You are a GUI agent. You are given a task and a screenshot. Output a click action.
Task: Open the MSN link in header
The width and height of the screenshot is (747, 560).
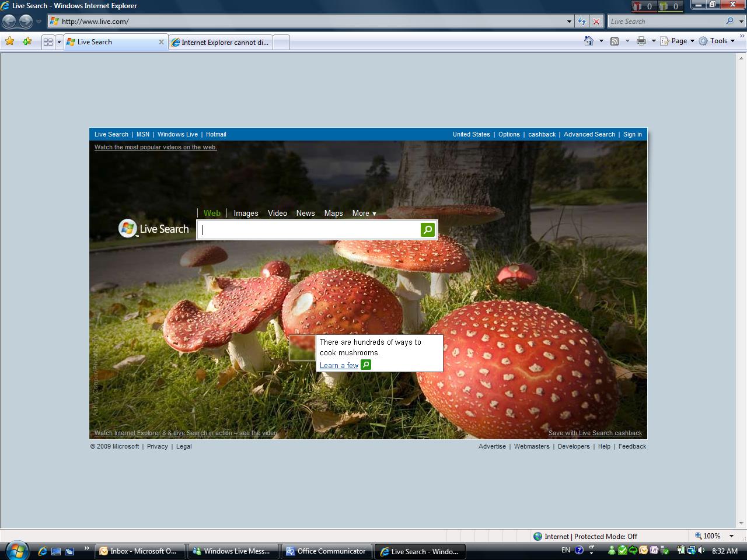pos(143,134)
